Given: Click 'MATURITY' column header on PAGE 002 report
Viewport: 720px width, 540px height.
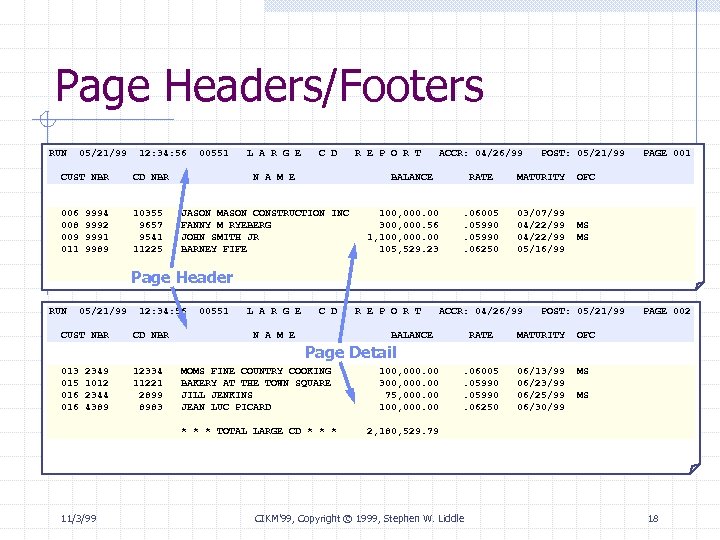Looking at the screenshot, I should tap(541, 335).
